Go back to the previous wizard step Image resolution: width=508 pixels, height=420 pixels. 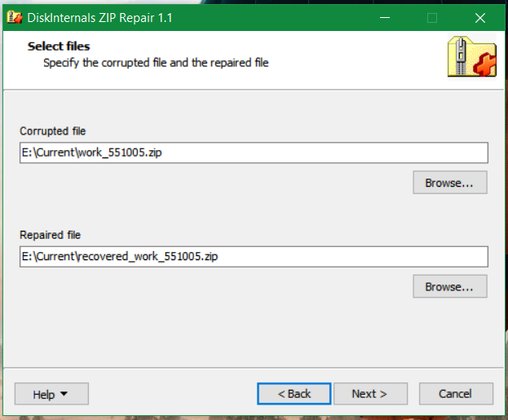[294, 394]
